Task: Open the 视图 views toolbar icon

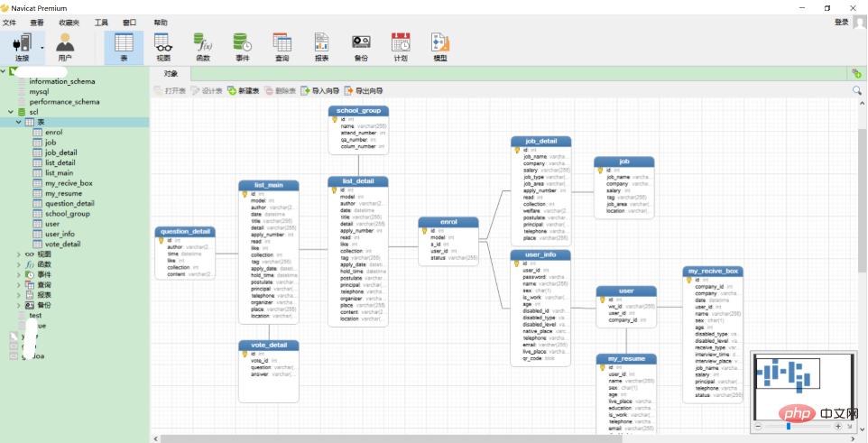Action: pyautogui.click(x=163, y=48)
